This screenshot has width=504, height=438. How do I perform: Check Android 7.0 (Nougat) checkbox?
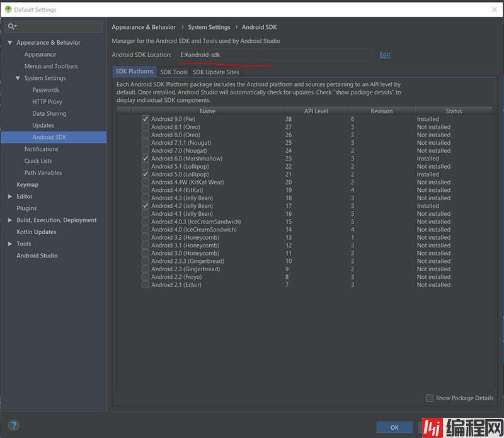146,150
